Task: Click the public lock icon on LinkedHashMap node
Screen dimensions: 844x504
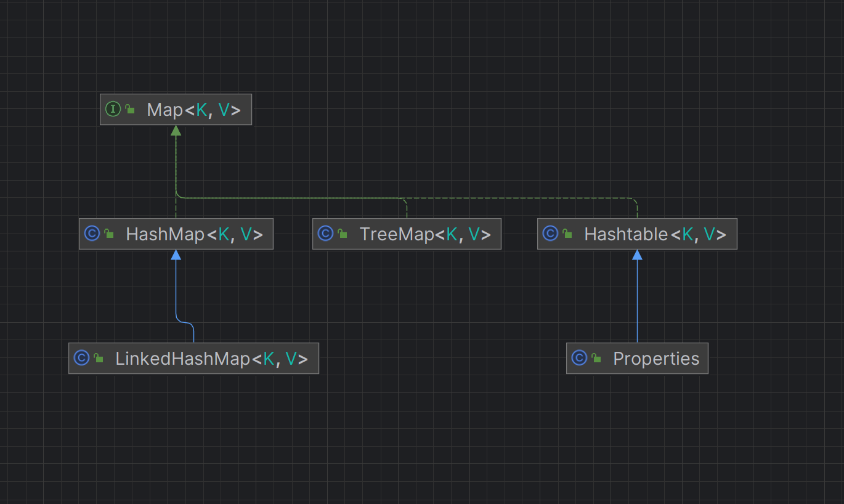Action: point(99,359)
